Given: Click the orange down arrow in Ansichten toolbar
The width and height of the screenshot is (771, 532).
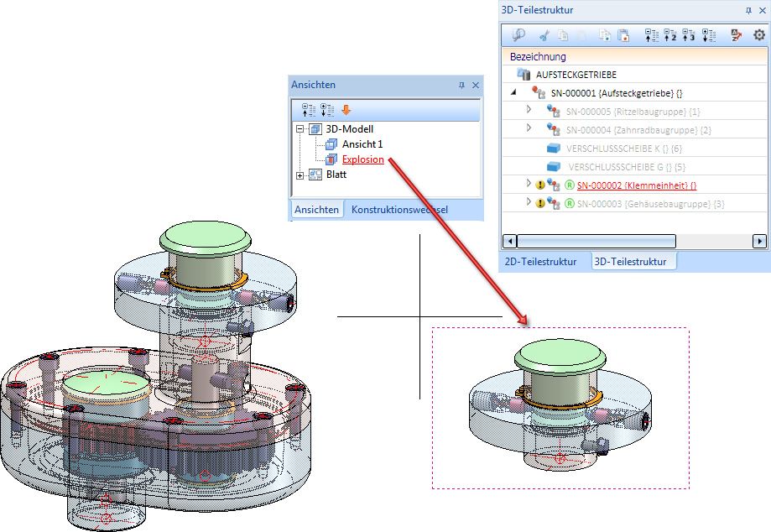Looking at the screenshot, I should click(x=346, y=110).
